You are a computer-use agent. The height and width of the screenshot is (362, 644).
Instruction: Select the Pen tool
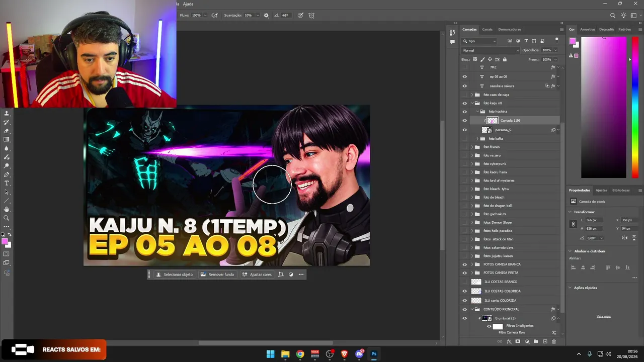click(x=7, y=174)
